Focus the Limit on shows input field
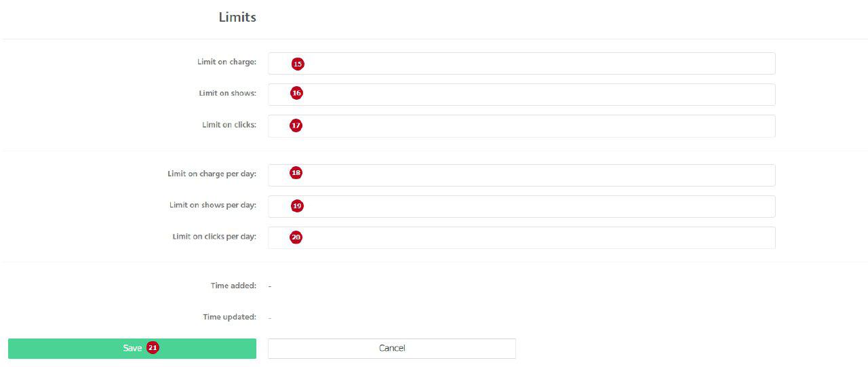The width and height of the screenshot is (868, 367). pos(521,94)
